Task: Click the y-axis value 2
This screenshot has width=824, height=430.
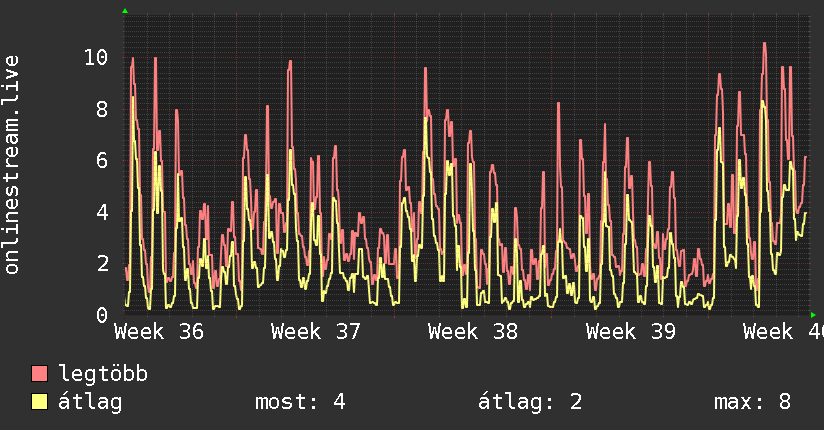Action: point(102,263)
